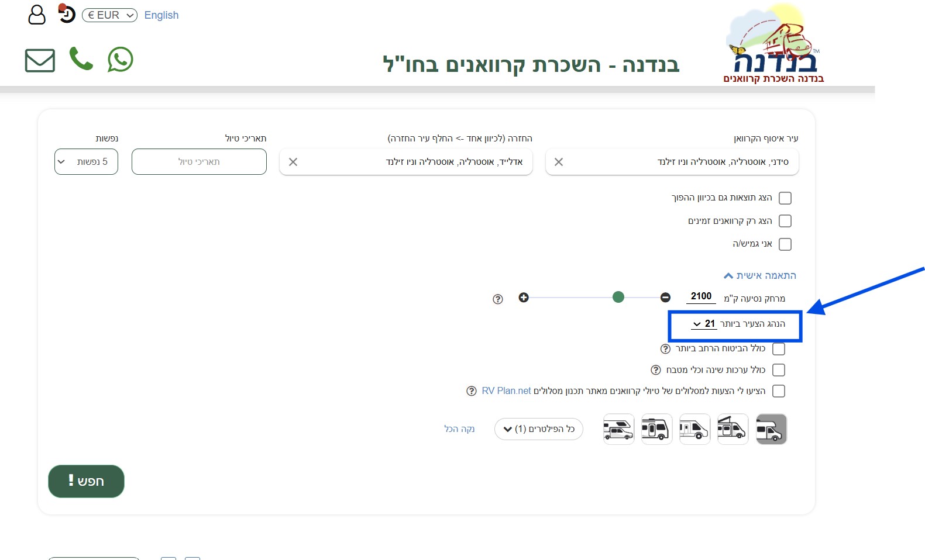Click help icon next to distance slider
This screenshot has width=925, height=560.
coord(498,299)
